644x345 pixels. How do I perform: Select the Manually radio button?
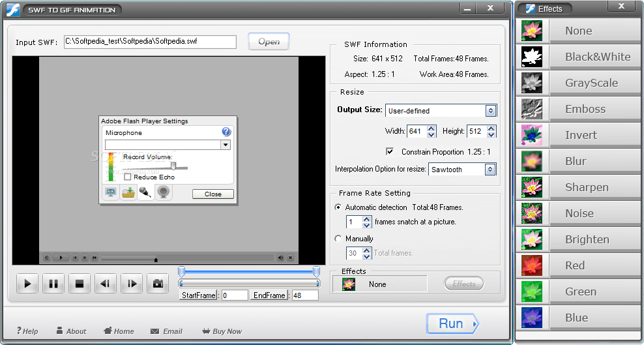pos(338,239)
